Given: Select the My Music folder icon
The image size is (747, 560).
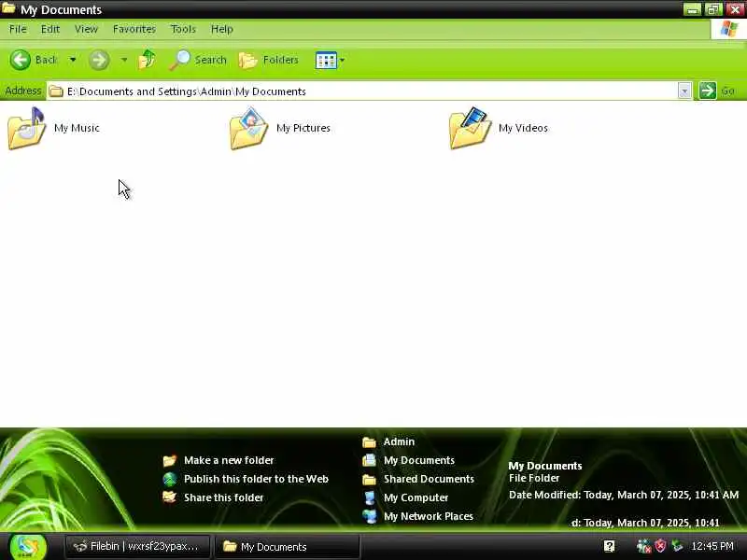Looking at the screenshot, I should 27,129.
